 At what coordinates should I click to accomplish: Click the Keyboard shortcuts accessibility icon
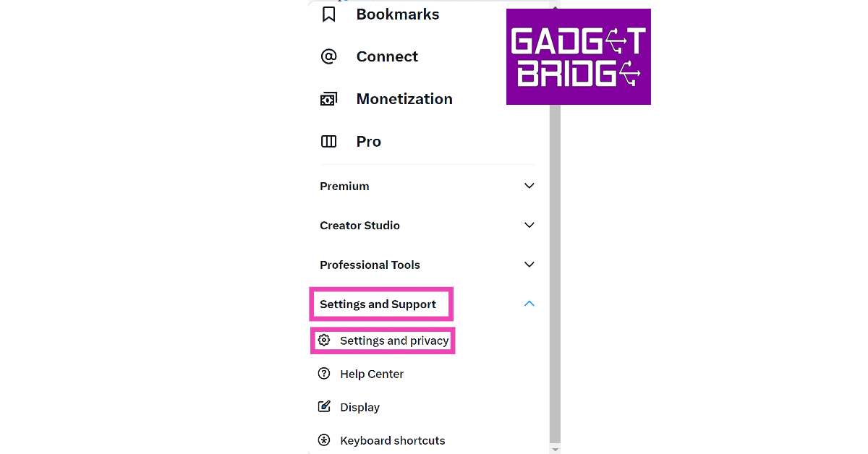click(325, 440)
